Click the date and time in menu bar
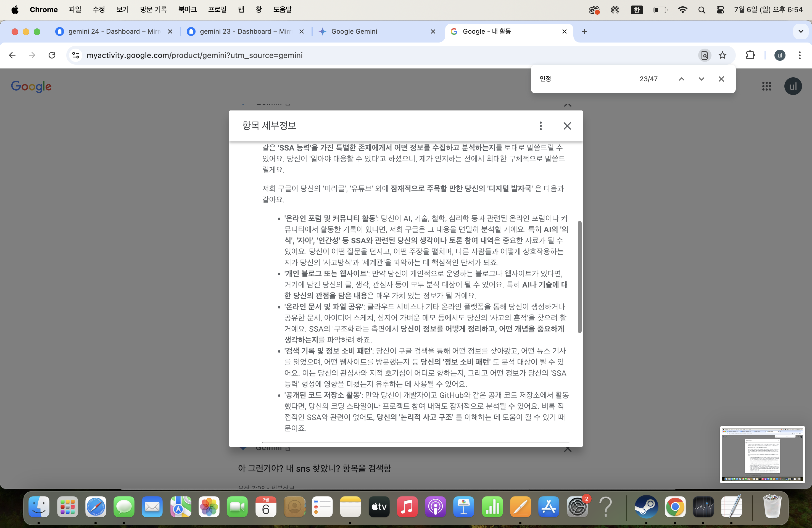 [768, 10]
